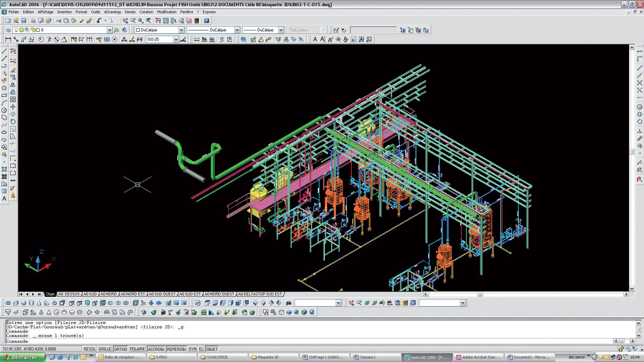
Task: Open the calculator icon in toolbar
Action: tap(197, 21)
